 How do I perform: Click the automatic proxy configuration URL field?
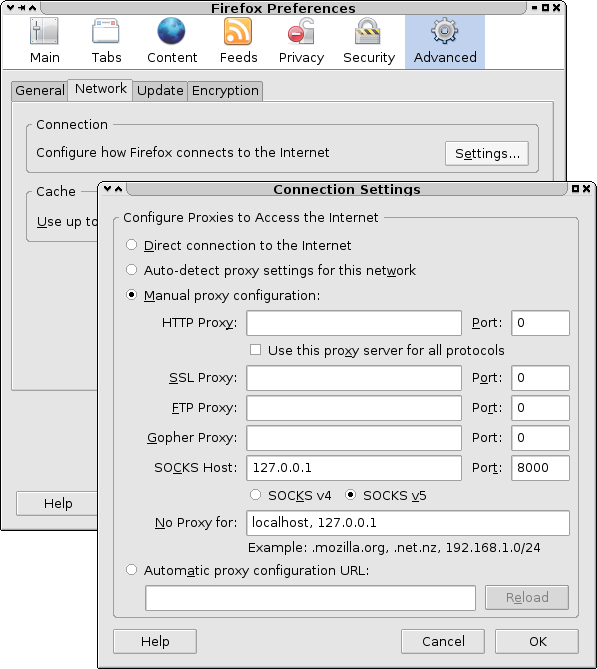tap(310, 598)
